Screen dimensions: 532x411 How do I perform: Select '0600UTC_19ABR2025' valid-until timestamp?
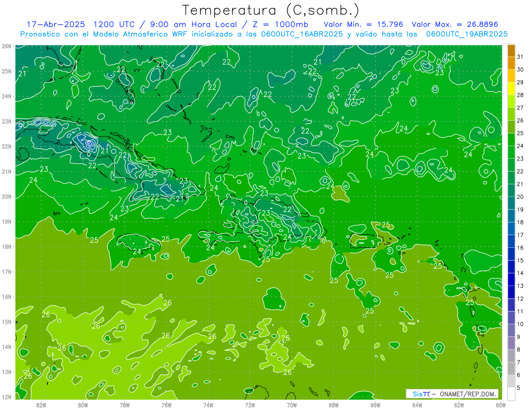466,34
